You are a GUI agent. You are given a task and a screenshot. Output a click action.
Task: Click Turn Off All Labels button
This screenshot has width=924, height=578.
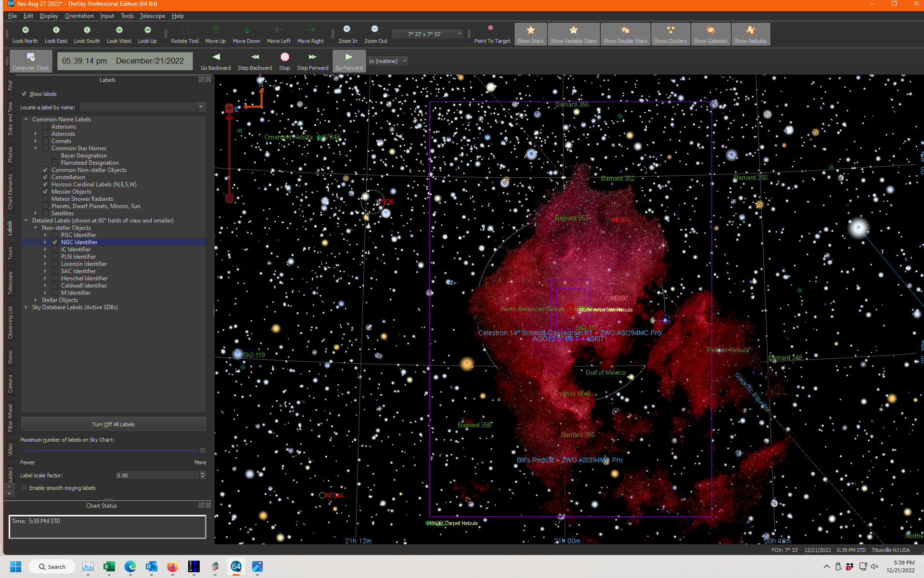(113, 424)
